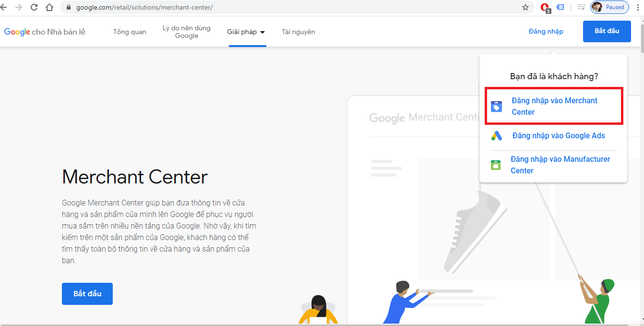Bookmark page with the star icon
Screen dimensions: 644x326
pyautogui.click(x=525, y=7)
